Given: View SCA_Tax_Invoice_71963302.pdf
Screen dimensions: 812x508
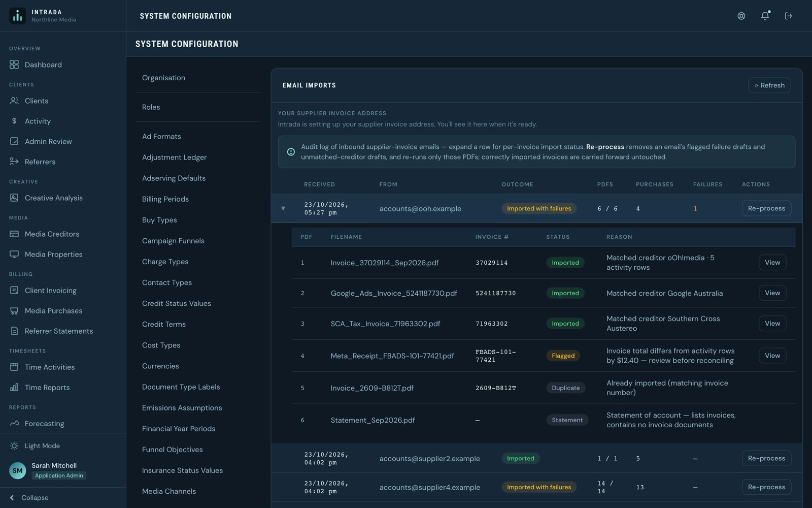Looking at the screenshot, I should tap(772, 324).
